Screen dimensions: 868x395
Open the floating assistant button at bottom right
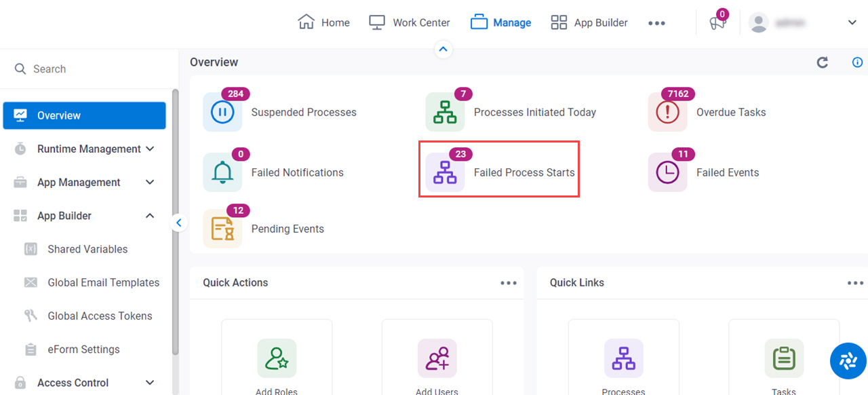(848, 361)
